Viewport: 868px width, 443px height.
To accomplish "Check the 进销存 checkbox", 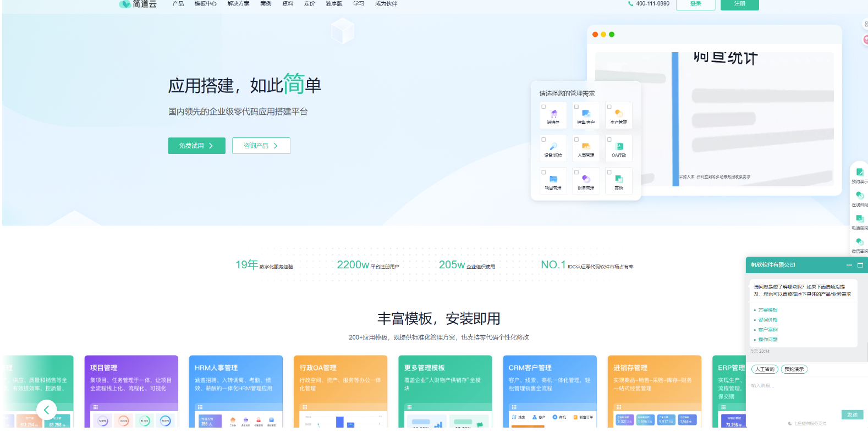I will pos(543,107).
